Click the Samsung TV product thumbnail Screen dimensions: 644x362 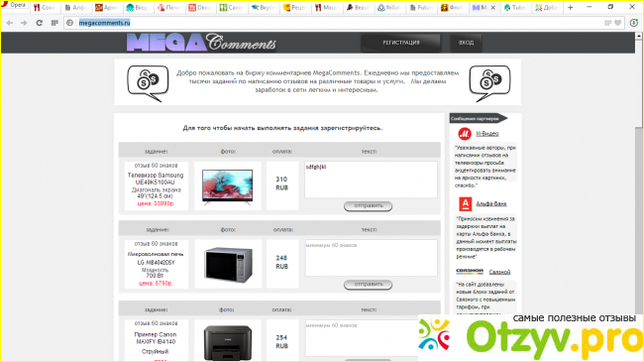tap(228, 186)
